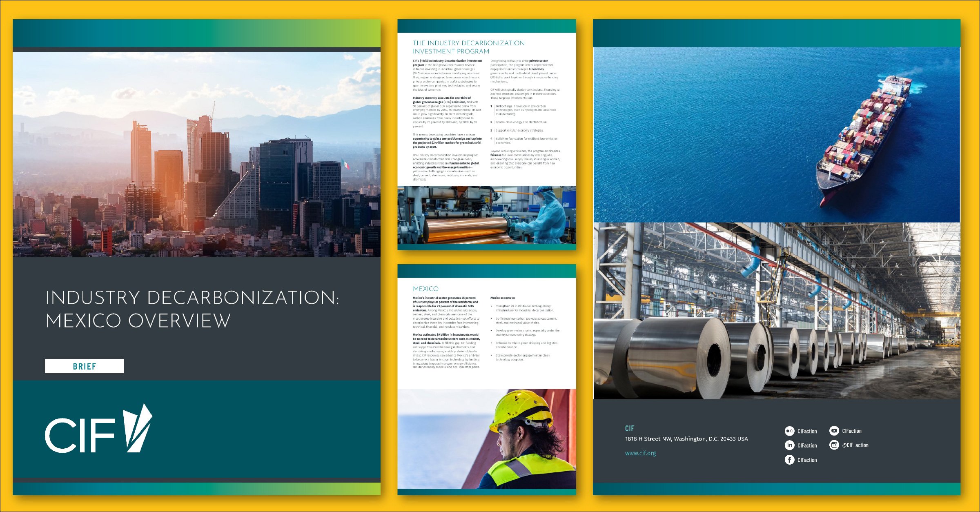Click list item 3 "Support circular economy strategies"

click(517, 130)
